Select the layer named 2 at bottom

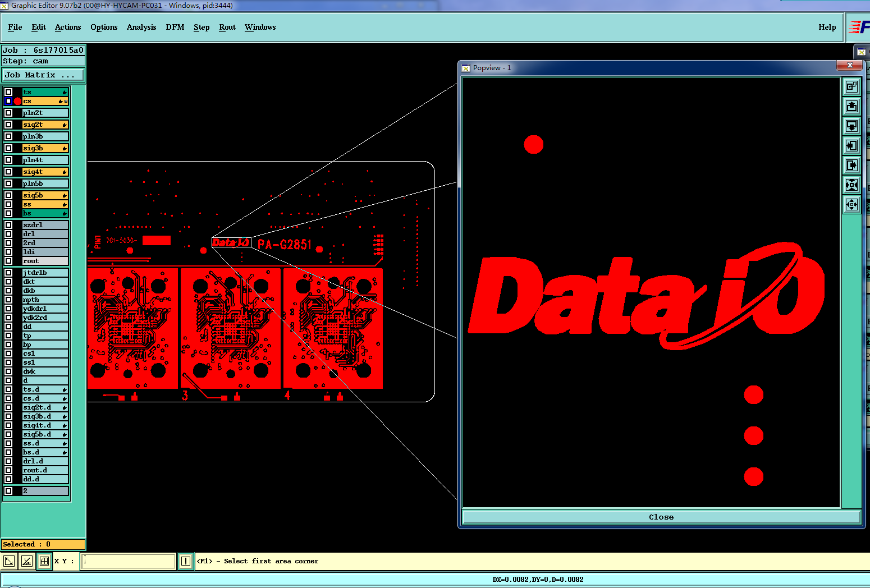click(45, 491)
